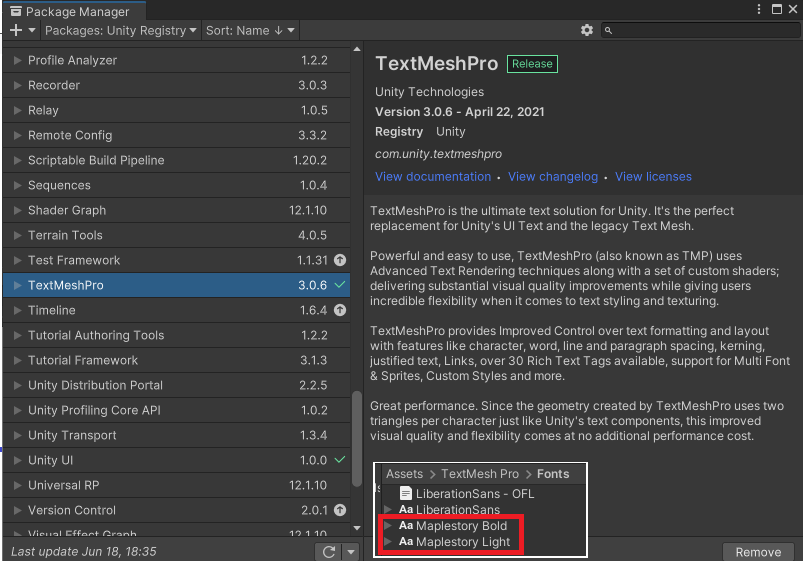Click the package list scroll down arrow

(357, 528)
